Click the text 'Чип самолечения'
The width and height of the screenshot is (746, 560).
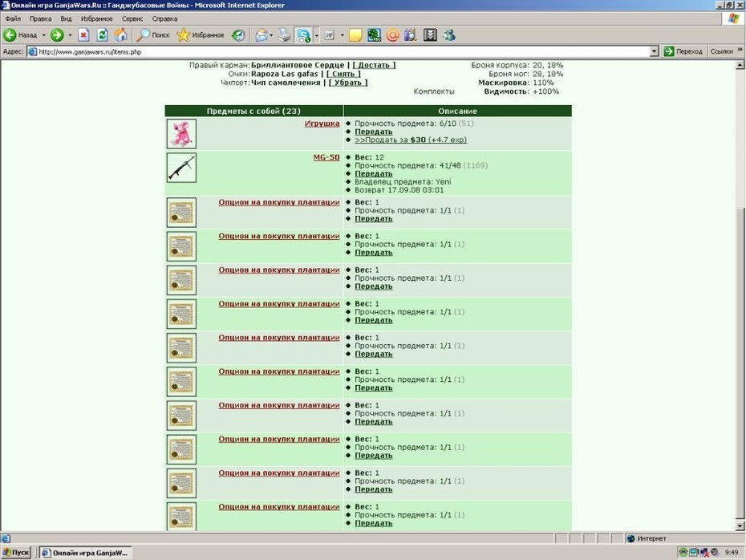pos(286,83)
